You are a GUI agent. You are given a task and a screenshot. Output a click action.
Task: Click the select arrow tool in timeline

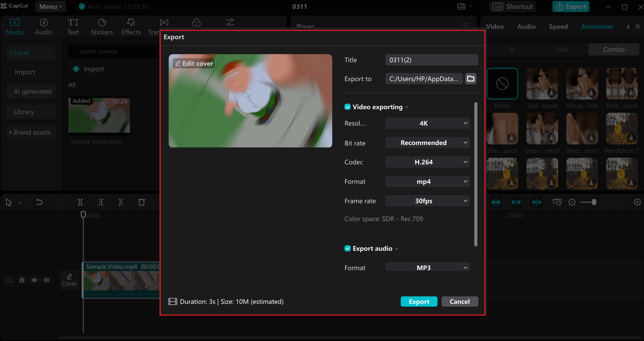point(9,202)
